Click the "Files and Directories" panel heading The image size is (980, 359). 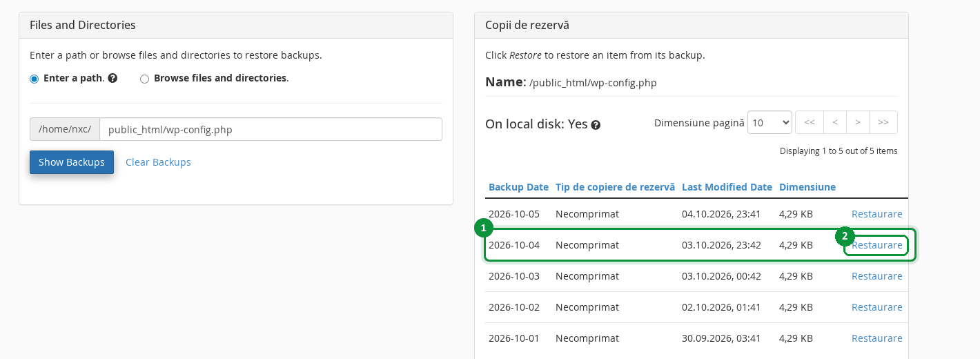coord(83,25)
